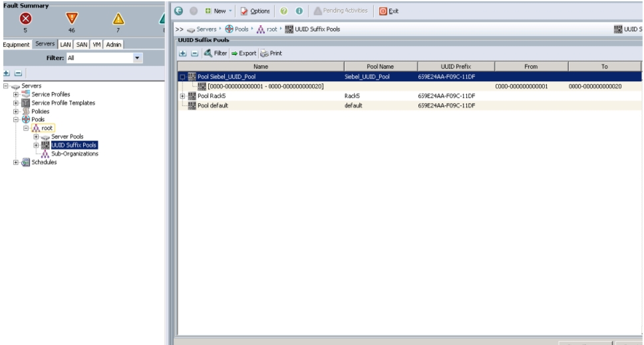The height and width of the screenshot is (345, 644).
Task: Click the red critical fault icon
Action: point(25,19)
